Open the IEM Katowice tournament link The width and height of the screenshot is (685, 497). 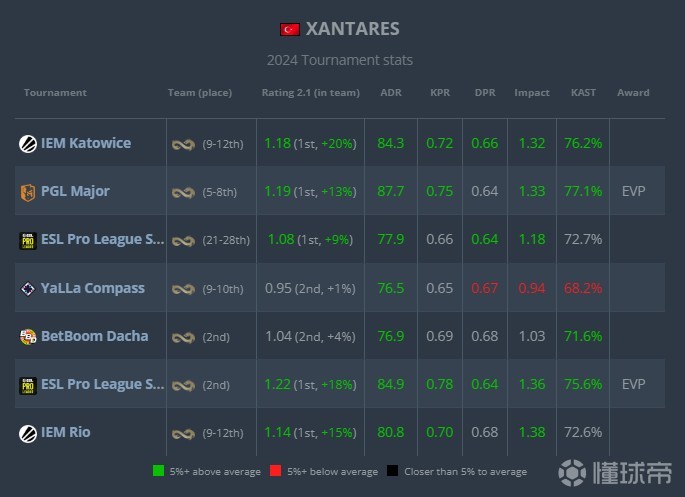click(x=86, y=143)
